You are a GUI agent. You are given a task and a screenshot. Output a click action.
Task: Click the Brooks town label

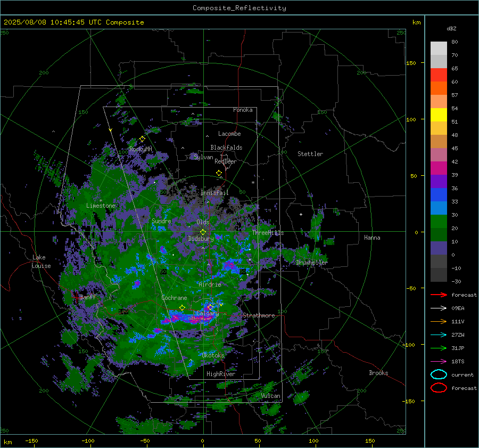(378, 373)
